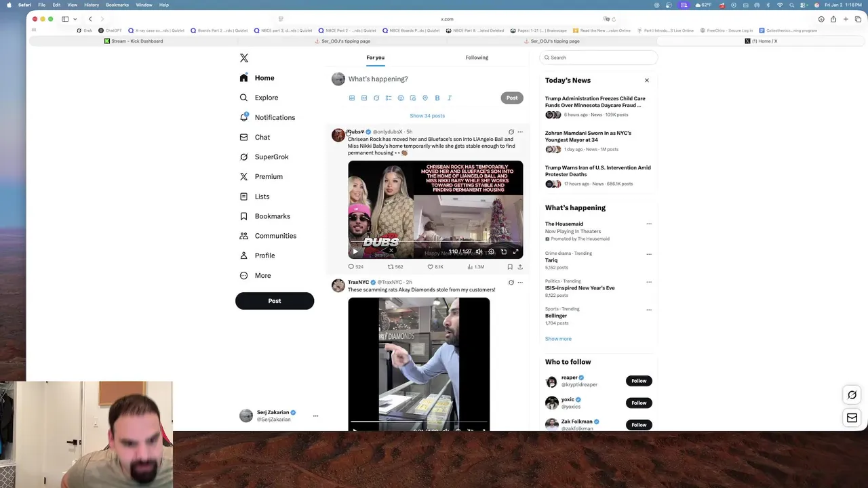
Task: Open Profile in the sidebar
Action: click(x=258, y=256)
